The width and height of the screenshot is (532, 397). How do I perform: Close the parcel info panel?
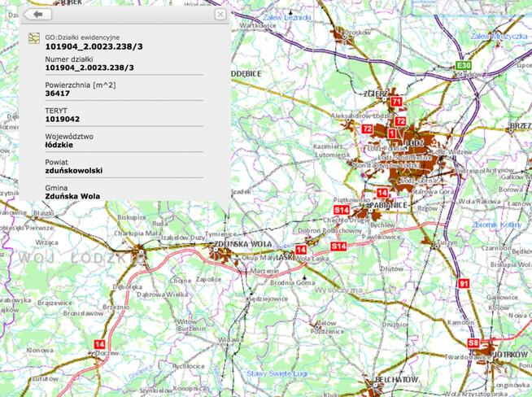[220, 15]
